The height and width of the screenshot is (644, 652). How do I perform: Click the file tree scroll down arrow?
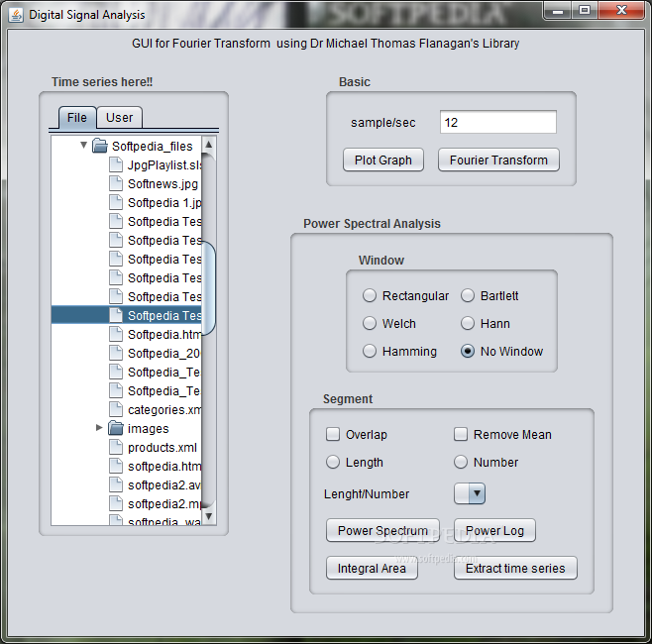tap(209, 516)
